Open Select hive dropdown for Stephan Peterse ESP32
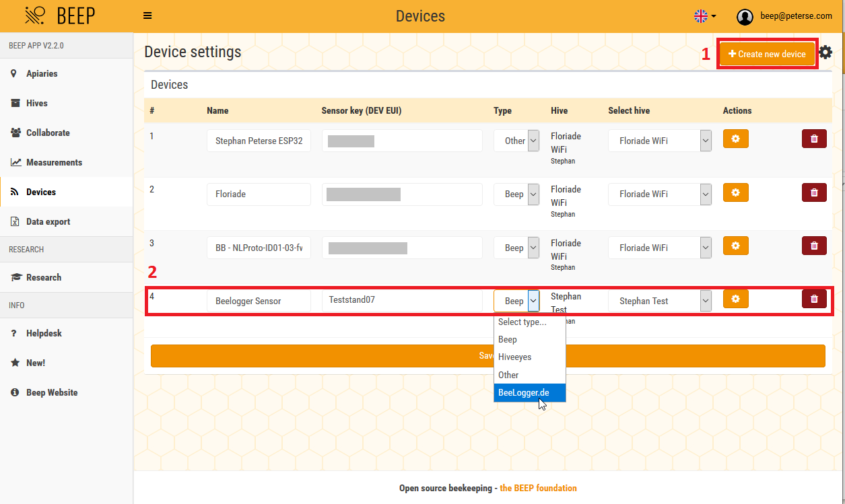This screenshot has width=845, height=504. [660, 141]
